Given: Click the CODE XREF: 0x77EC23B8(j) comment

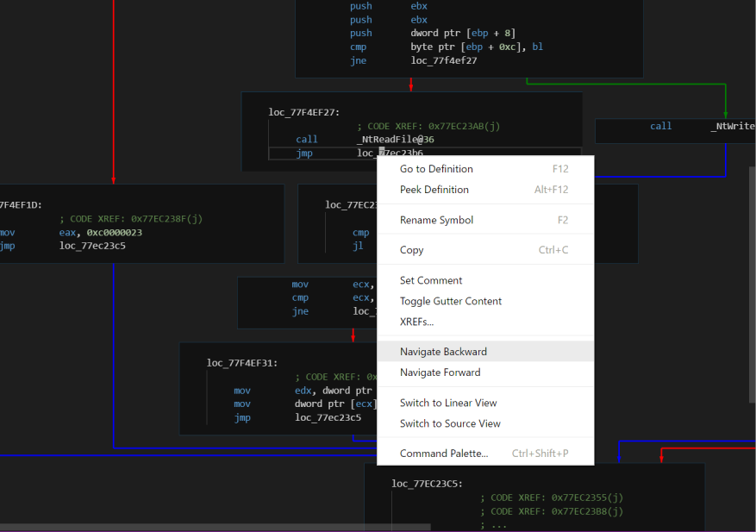Looking at the screenshot, I should 552,511.
